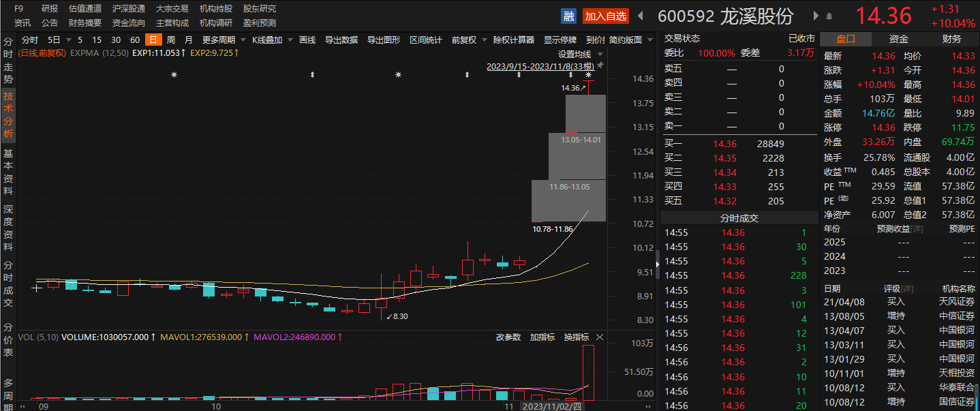Switch to the 资金 tab
980x411 pixels.
(x=899, y=39)
